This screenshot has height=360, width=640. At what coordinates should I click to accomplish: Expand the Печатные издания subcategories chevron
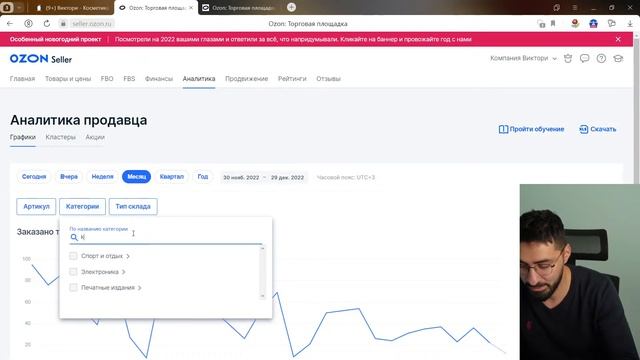pyautogui.click(x=139, y=288)
